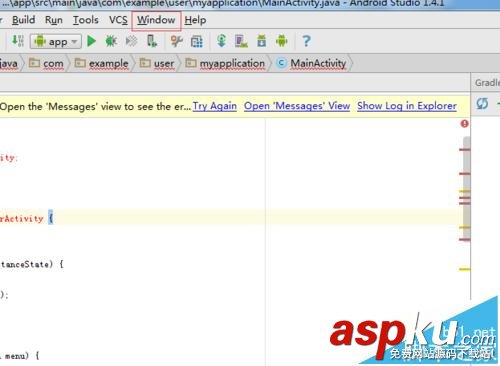
Task: Click the Help question mark icon
Action: [306, 41]
